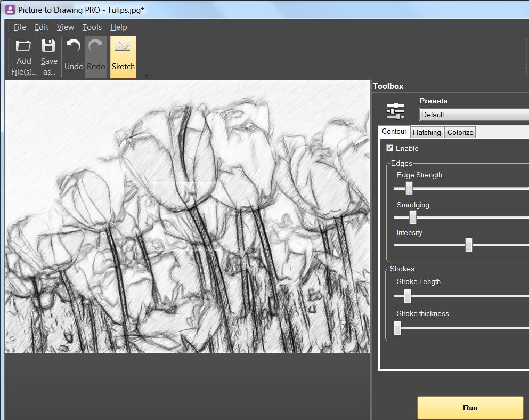Click the presets sliders icon in Toolbox
This screenshot has height=420, width=529.
coord(396,111)
